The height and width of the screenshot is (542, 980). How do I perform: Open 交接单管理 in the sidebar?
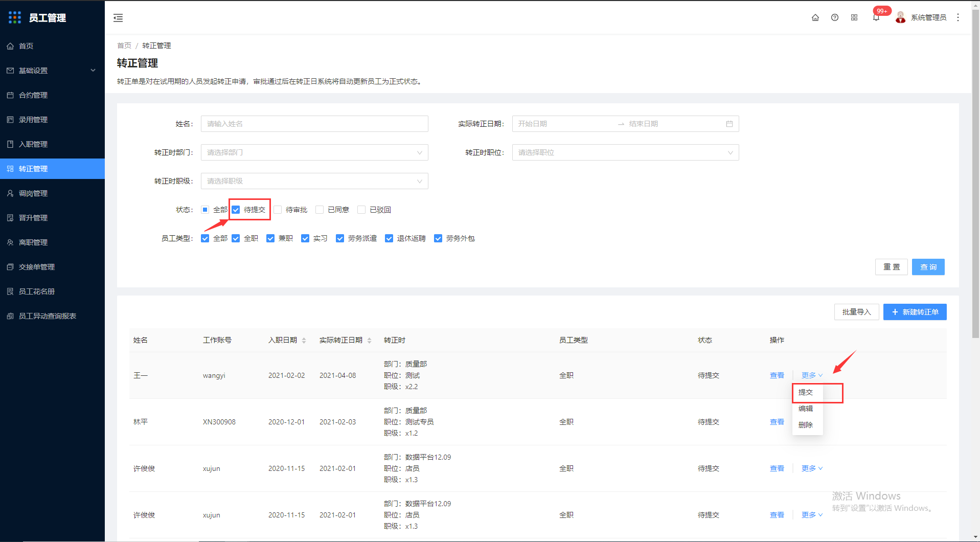coord(52,267)
